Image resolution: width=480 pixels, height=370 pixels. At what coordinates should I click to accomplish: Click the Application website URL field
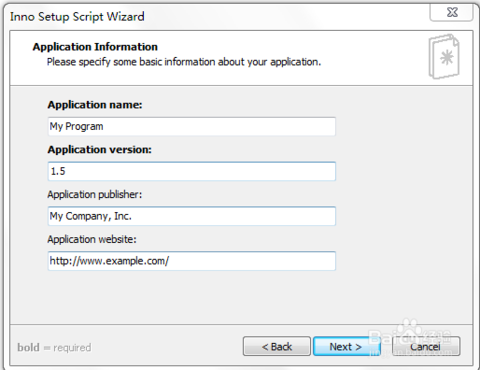click(x=192, y=261)
